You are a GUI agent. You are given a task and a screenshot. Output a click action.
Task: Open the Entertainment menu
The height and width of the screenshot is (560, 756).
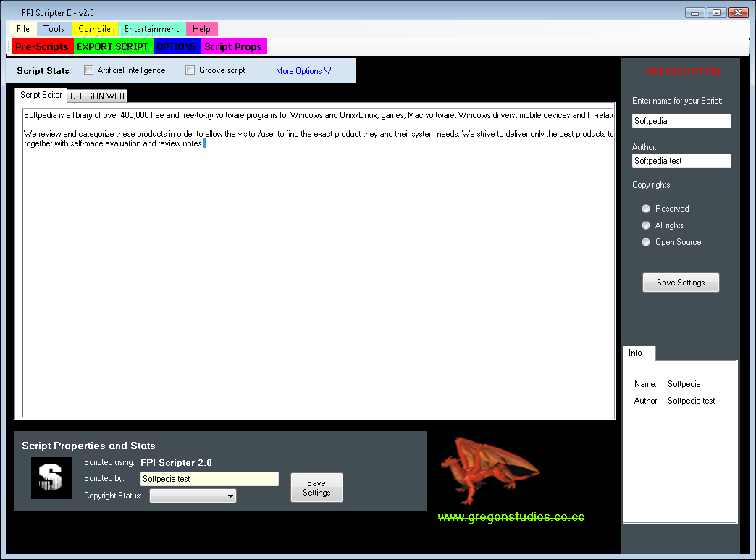[152, 29]
